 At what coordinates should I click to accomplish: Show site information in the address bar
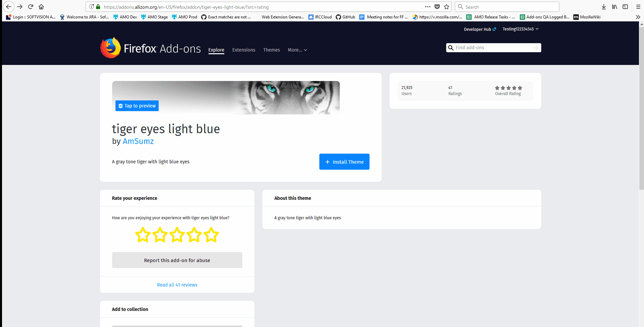point(91,7)
